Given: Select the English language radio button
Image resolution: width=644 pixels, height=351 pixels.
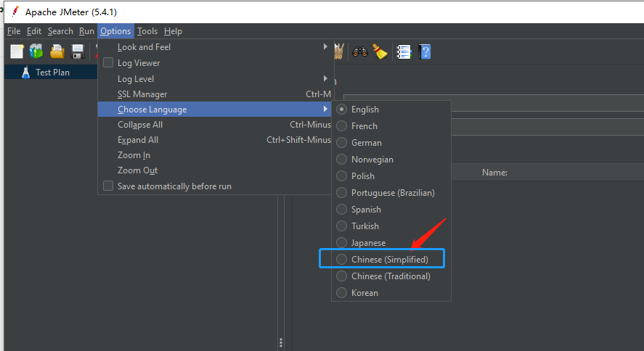Looking at the screenshot, I should tap(341, 110).
